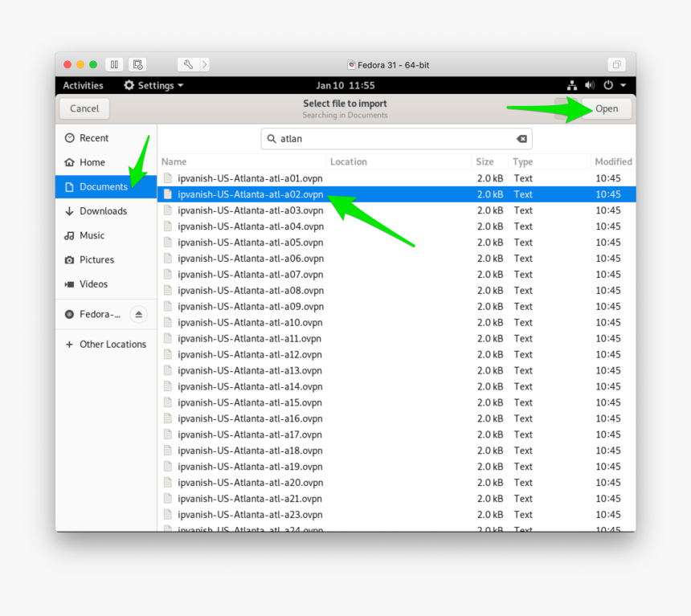Open the VM snapshot tool icon

[x=138, y=65]
